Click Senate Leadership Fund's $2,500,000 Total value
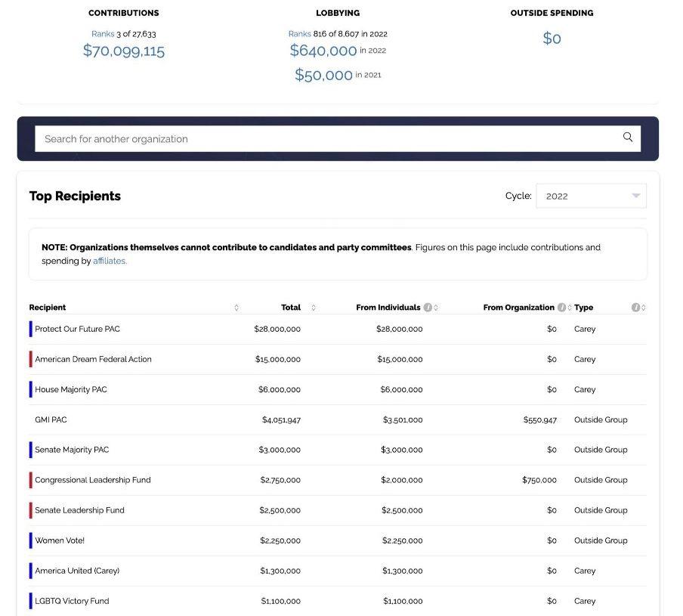 (x=280, y=510)
